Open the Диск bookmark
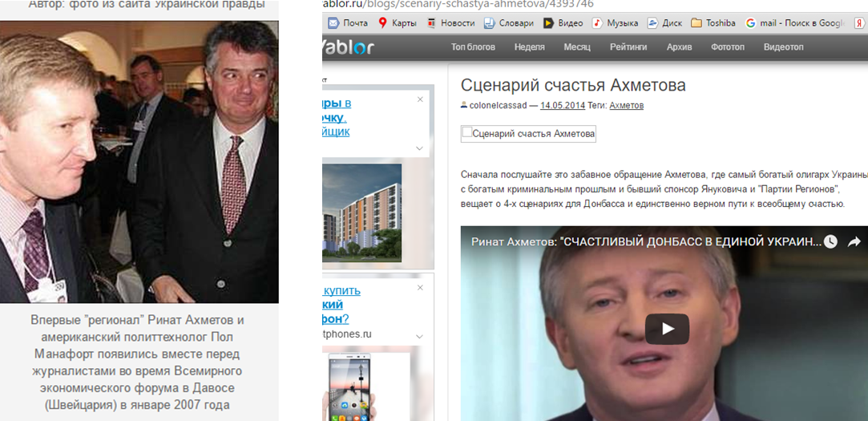 point(665,23)
